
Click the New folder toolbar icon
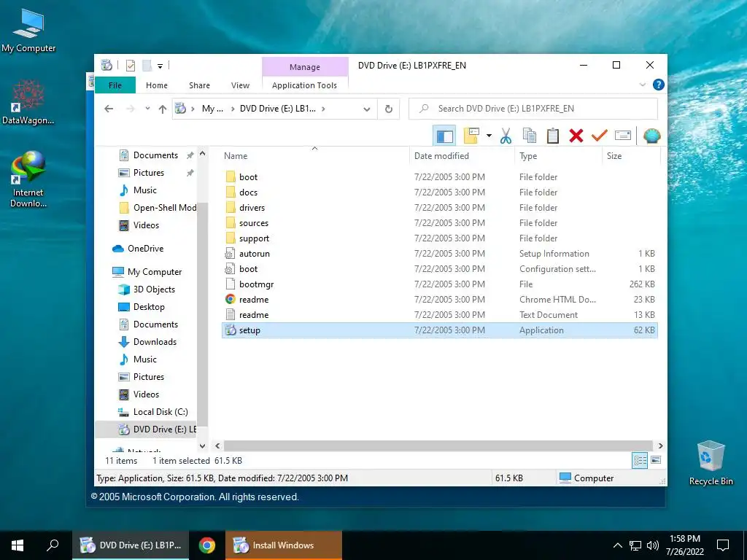coord(472,136)
